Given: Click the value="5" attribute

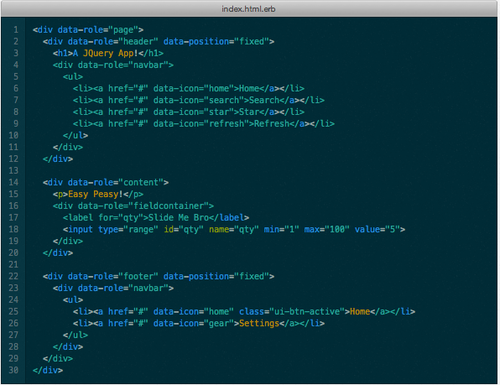Looking at the screenshot, I should tap(377, 229).
